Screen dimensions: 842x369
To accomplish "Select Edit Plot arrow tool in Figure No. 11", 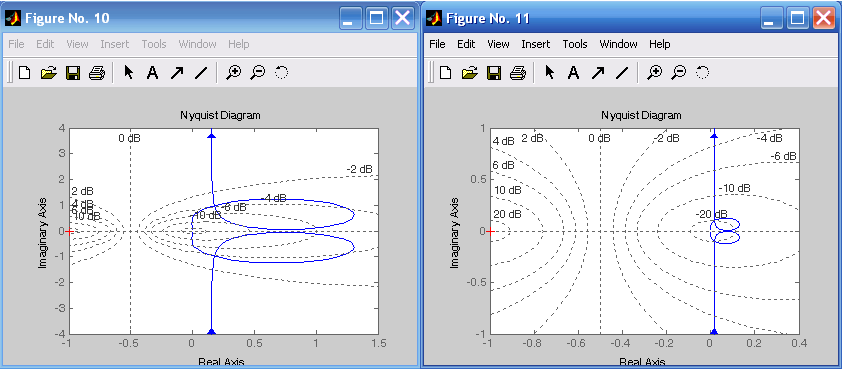I will (x=549, y=73).
